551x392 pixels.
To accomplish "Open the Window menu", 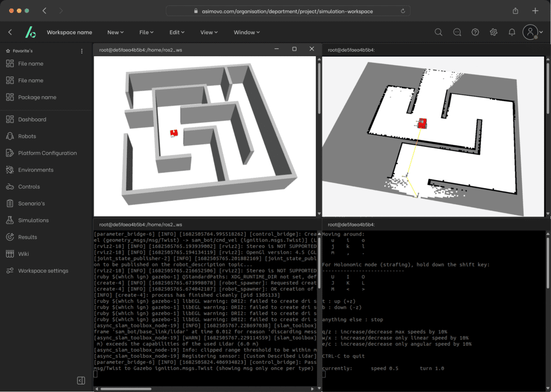I will [x=247, y=32].
